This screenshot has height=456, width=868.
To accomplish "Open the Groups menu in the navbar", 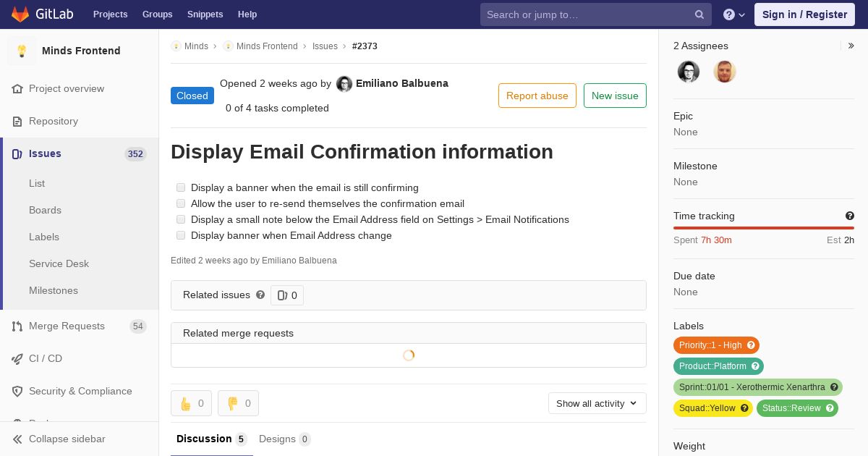I will [157, 14].
